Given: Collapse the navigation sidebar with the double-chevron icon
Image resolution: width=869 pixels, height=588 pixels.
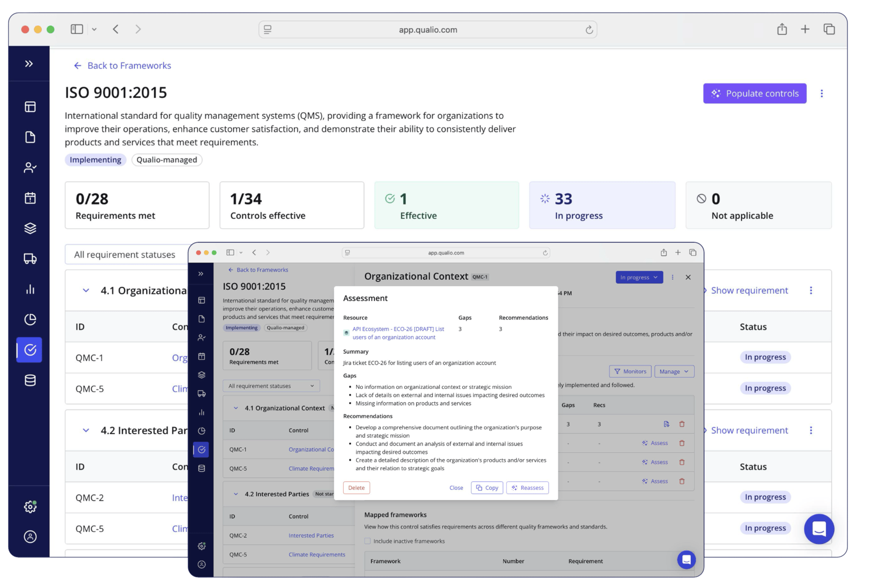Looking at the screenshot, I should pyautogui.click(x=30, y=63).
